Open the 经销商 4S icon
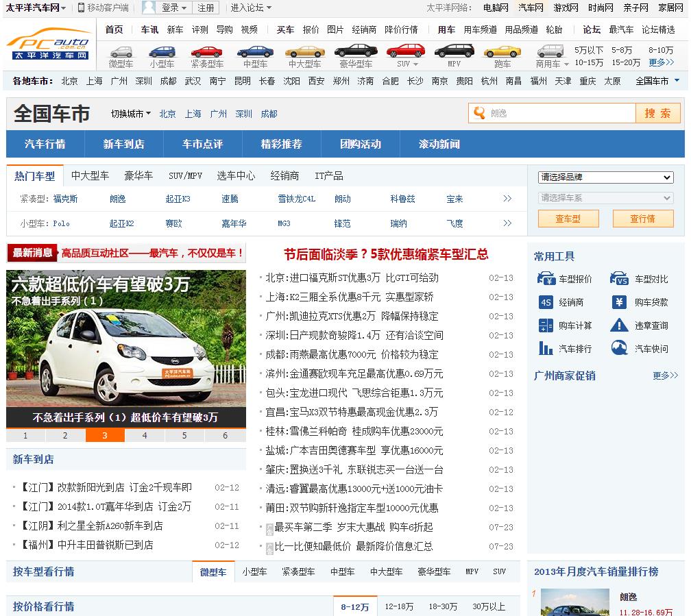The width and height of the screenshot is (691, 616). pyautogui.click(x=546, y=302)
